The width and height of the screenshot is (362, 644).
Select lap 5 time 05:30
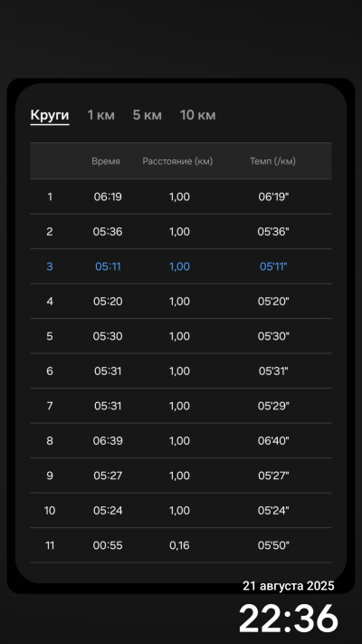(108, 336)
